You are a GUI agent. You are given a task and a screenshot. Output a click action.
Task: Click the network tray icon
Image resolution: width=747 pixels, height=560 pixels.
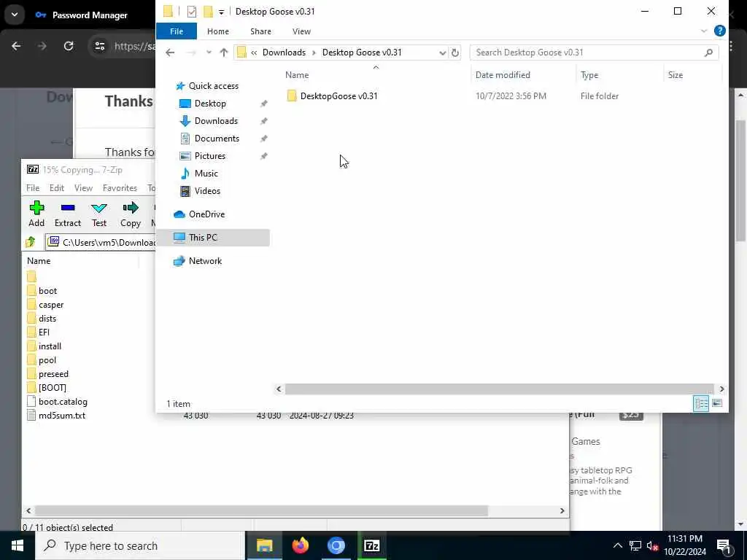pyautogui.click(x=635, y=545)
